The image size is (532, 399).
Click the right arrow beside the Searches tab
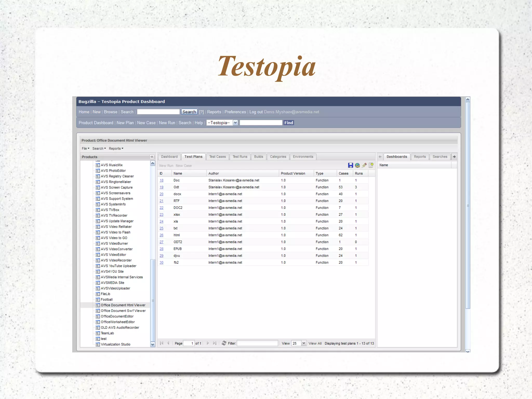tap(454, 157)
